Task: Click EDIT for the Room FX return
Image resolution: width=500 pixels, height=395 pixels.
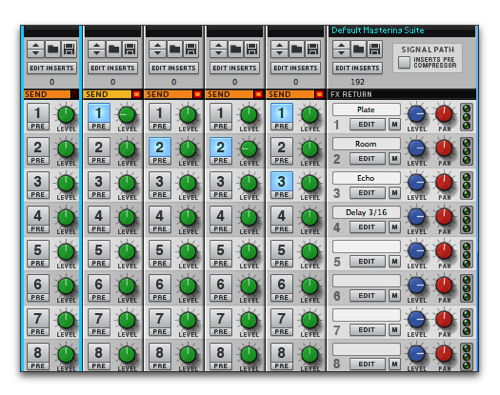Action: (x=367, y=159)
